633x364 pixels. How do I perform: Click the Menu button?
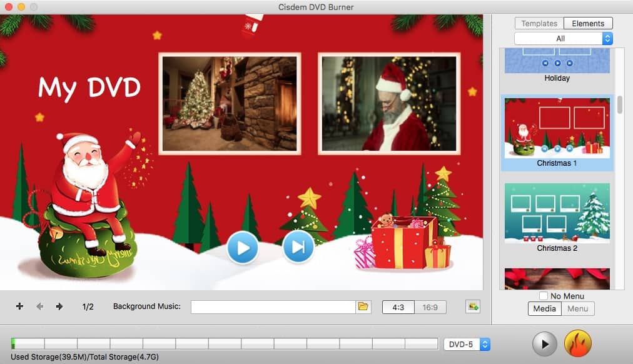(577, 308)
